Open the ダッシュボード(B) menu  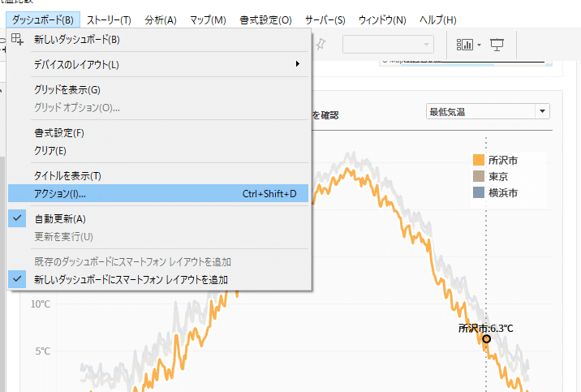tap(43, 19)
